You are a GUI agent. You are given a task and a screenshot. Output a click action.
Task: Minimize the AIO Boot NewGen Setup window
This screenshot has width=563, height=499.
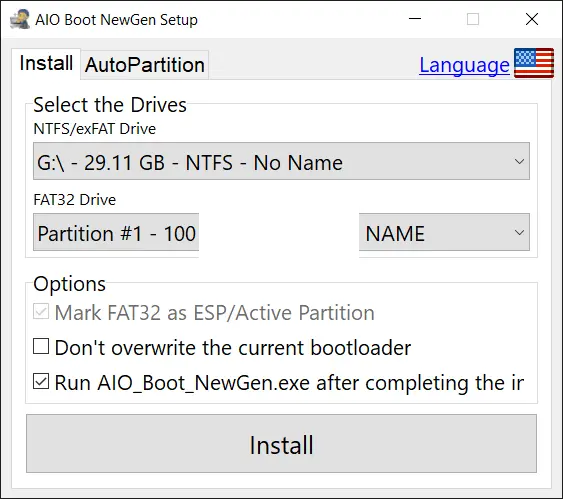415,19
